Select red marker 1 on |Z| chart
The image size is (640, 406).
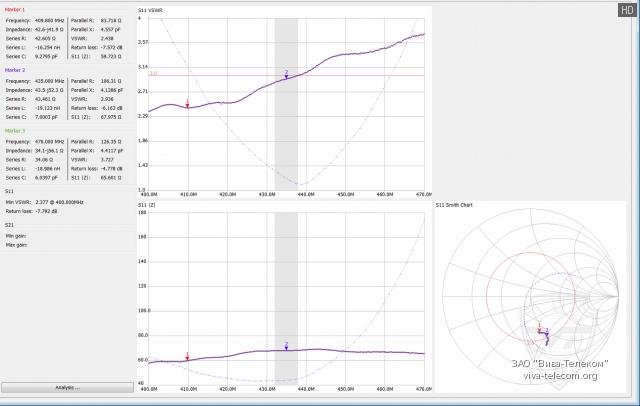click(x=187, y=356)
